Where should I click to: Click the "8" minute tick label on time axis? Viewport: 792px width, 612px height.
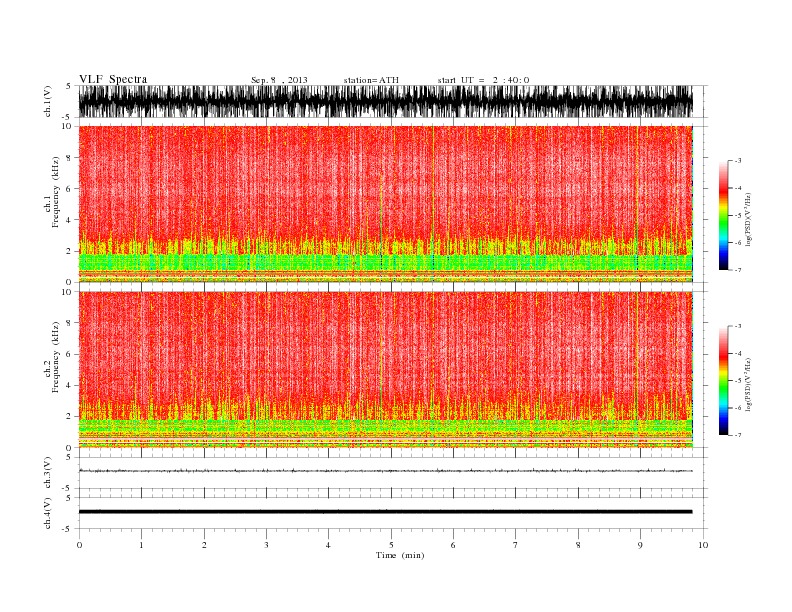click(578, 545)
